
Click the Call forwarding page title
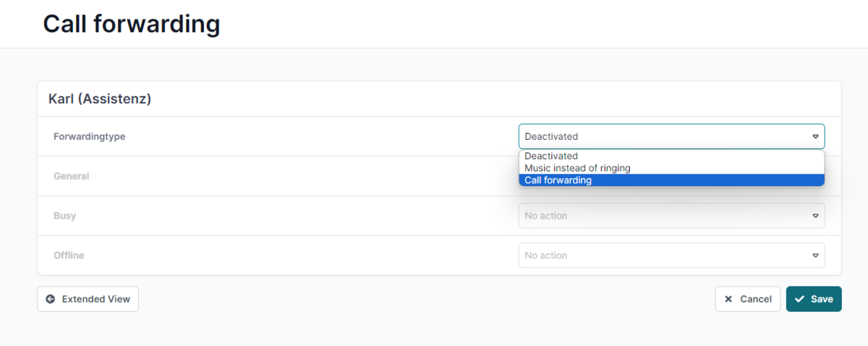click(132, 23)
